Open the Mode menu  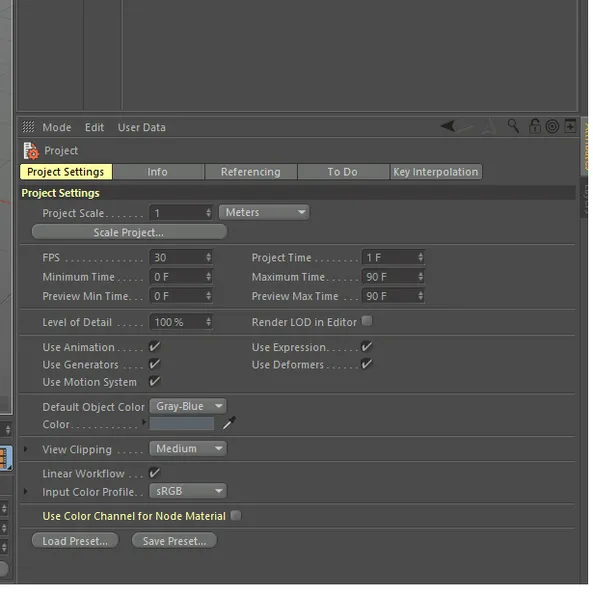point(57,127)
